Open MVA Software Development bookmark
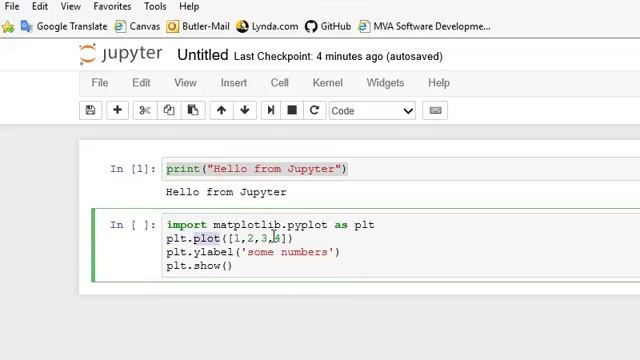The height and width of the screenshot is (360, 640). pyautogui.click(x=424, y=27)
